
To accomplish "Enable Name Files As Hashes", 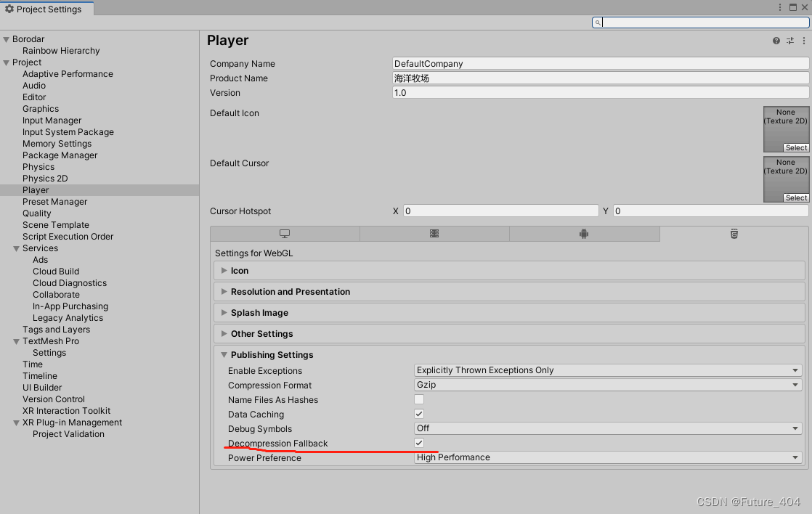I will coord(419,399).
